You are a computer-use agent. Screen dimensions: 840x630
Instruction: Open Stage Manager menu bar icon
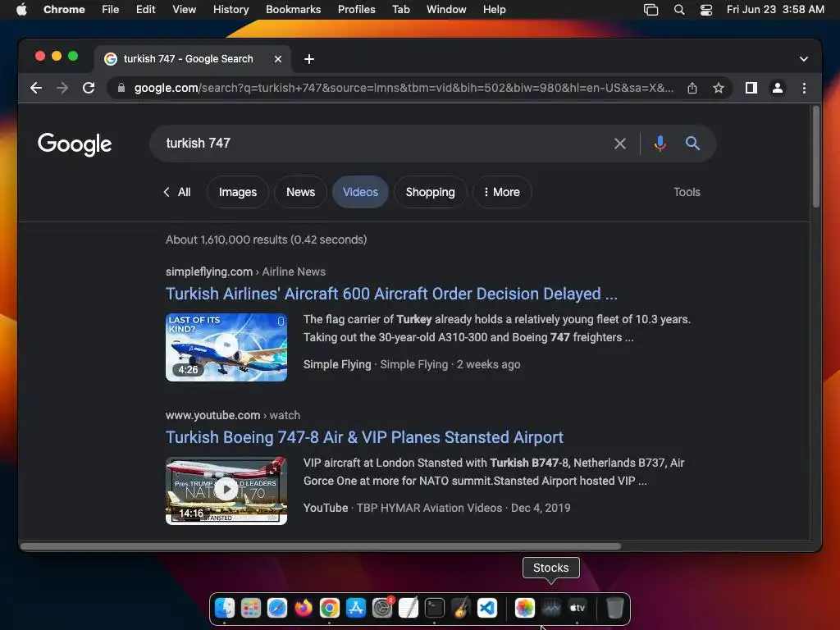(651, 9)
